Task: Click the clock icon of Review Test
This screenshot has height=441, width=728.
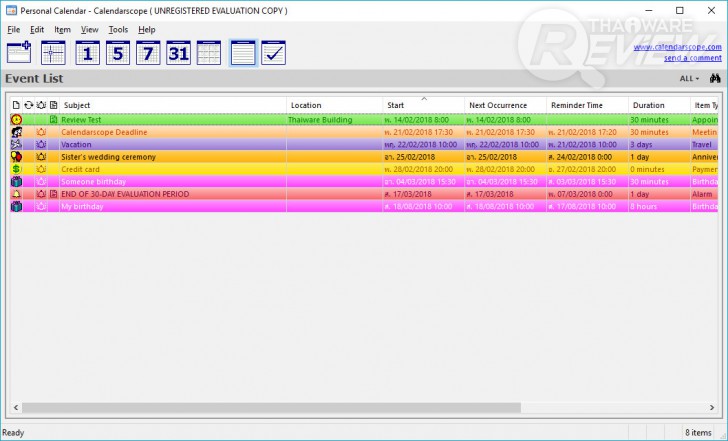Action: coord(16,120)
